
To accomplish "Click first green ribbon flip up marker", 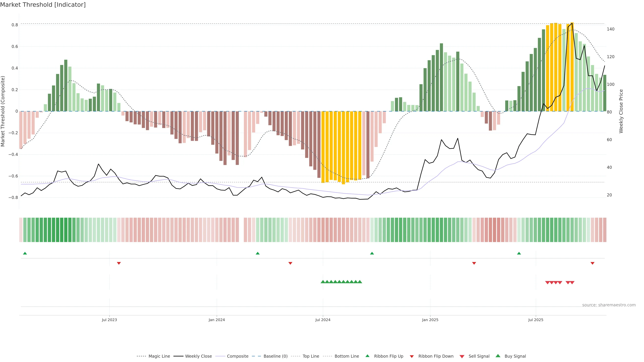I will pyautogui.click(x=25, y=253).
